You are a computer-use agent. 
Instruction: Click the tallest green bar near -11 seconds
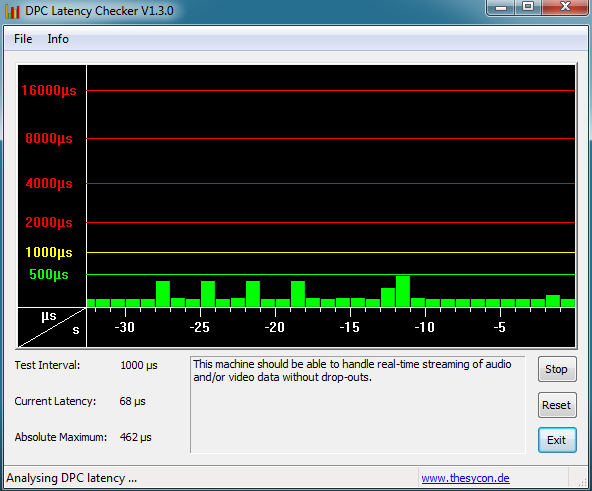[403, 291]
